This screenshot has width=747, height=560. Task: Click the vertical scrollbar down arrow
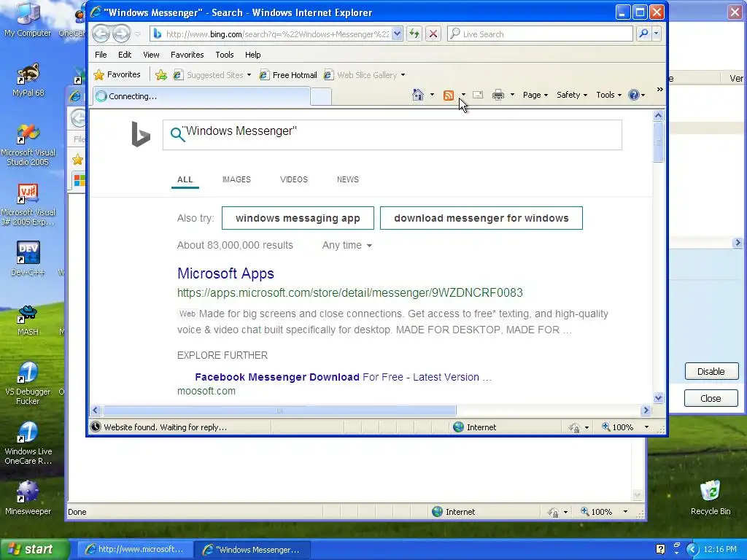659,398
